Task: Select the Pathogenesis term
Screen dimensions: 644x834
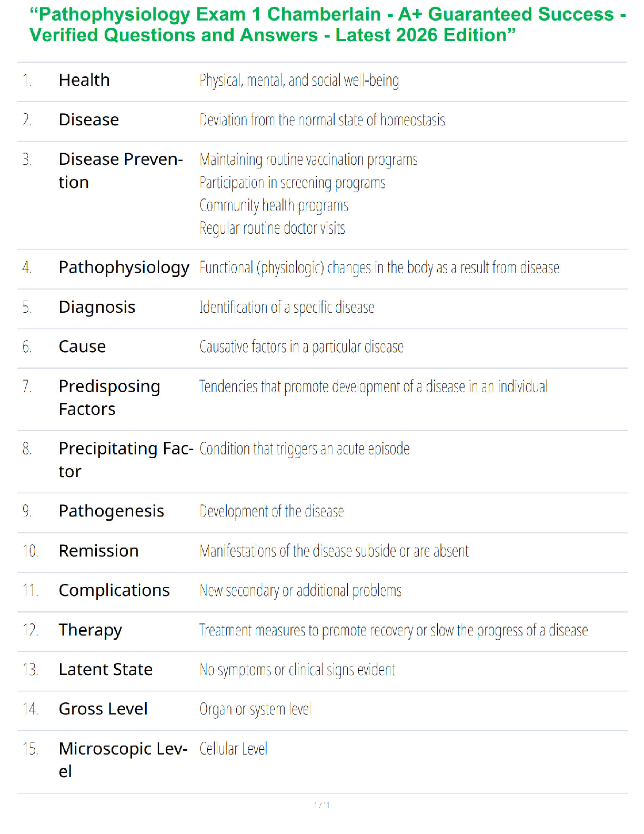Action: pos(112,511)
